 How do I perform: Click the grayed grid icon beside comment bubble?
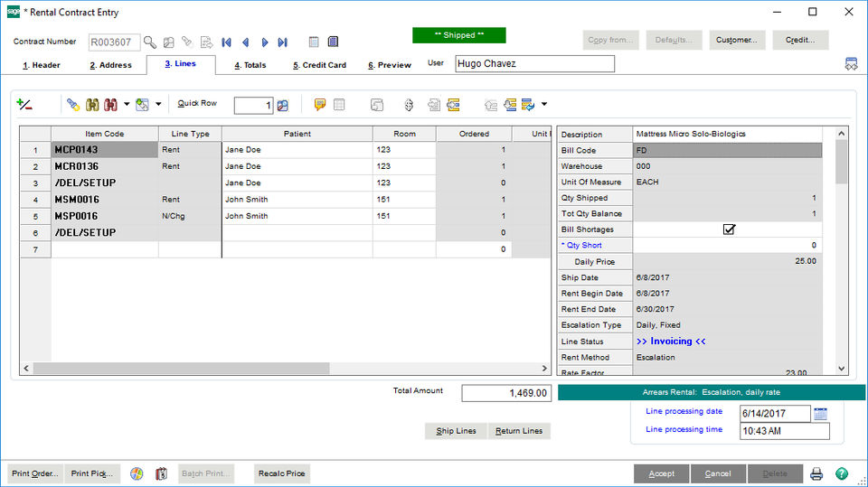pyautogui.click(x=339, y=105)
